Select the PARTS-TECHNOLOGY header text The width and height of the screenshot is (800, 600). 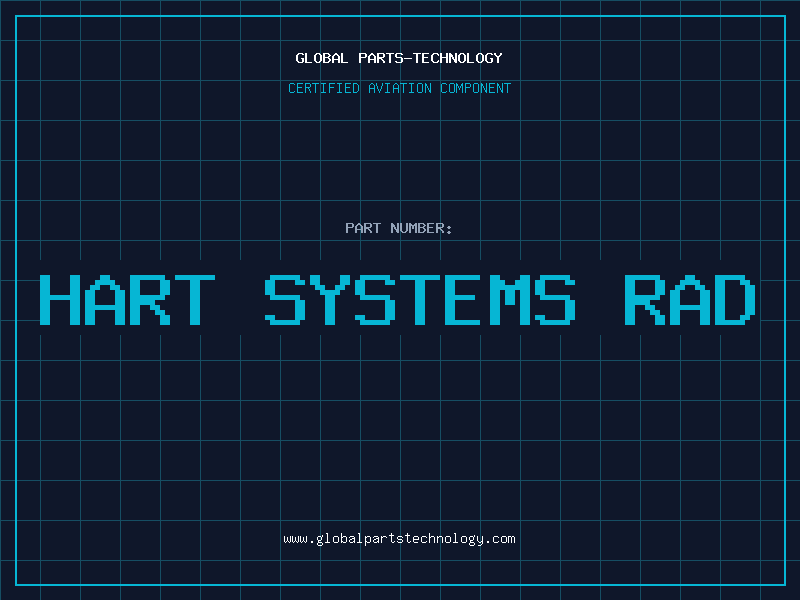pos(428,58)
